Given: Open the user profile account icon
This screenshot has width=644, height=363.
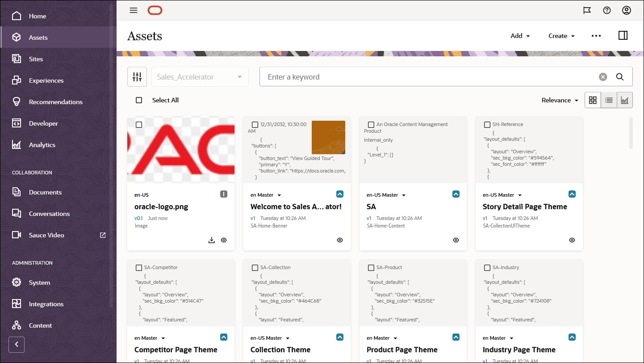Looking at the screenshot, I should [x=626, y=10].
